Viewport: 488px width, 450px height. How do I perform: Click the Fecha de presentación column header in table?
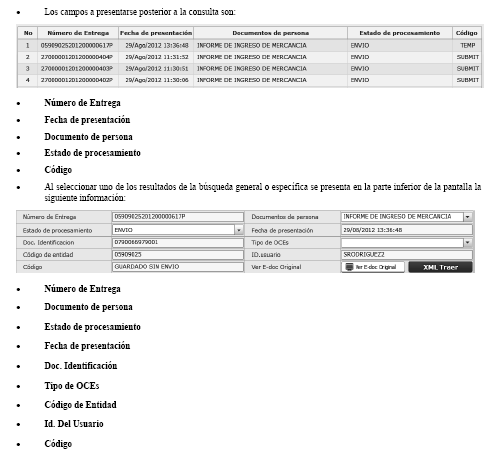156,33
